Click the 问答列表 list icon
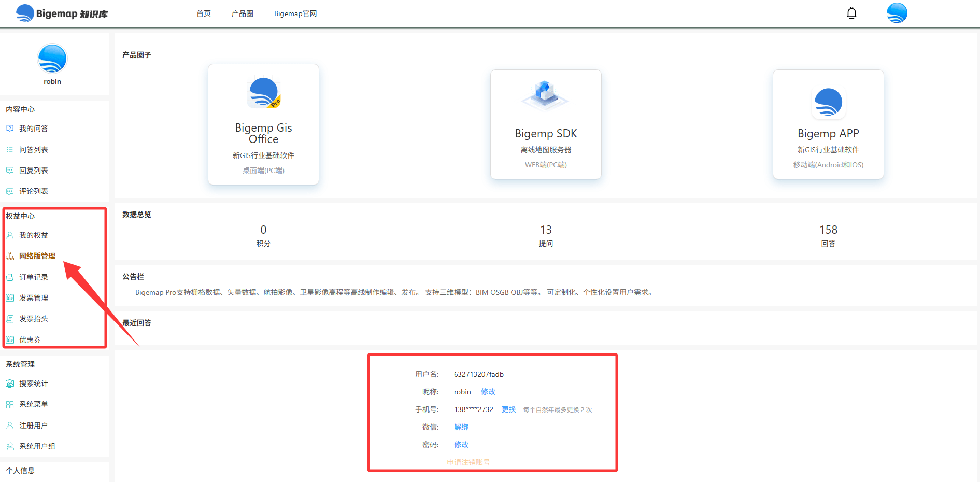Screen dimensions: 980x482 pos(10,150)
